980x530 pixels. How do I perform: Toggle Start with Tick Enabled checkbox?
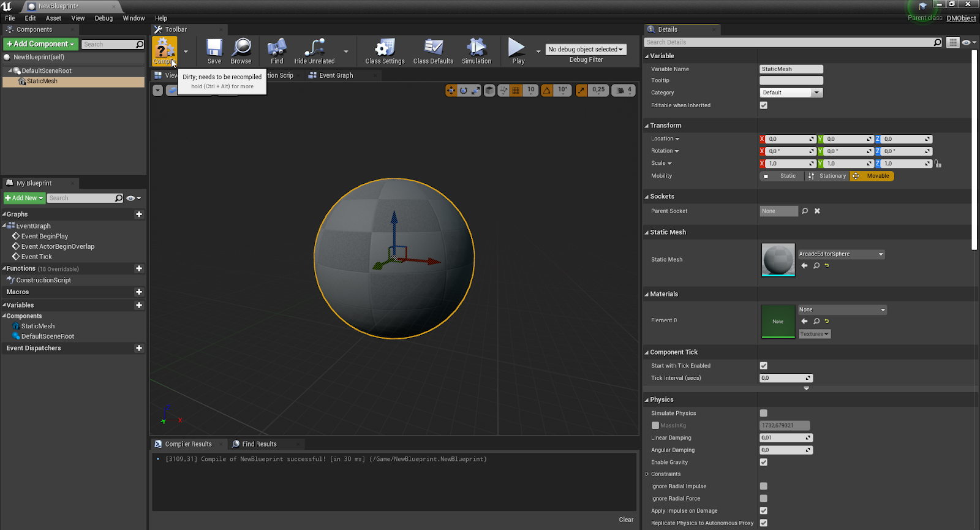pos(764,366)
